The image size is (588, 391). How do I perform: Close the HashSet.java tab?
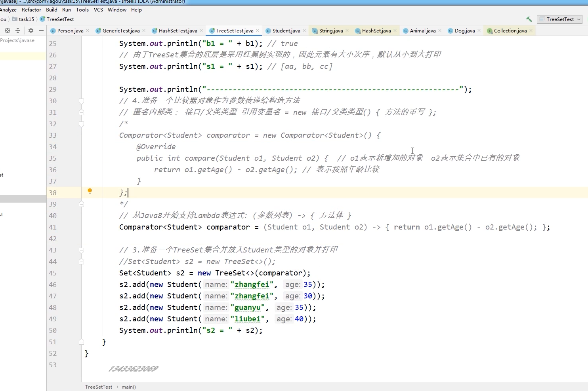[x=395, y=30]
